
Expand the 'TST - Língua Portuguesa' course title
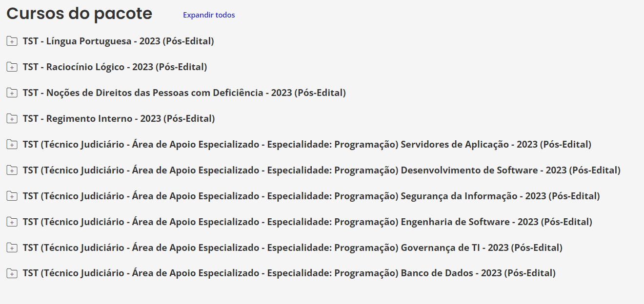118,41
